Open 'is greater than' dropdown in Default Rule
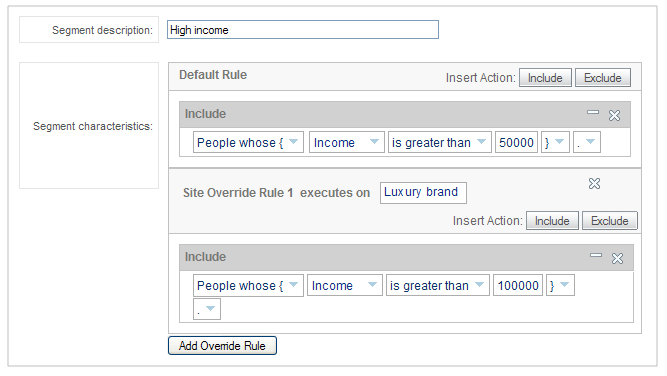 pos(439,142)
